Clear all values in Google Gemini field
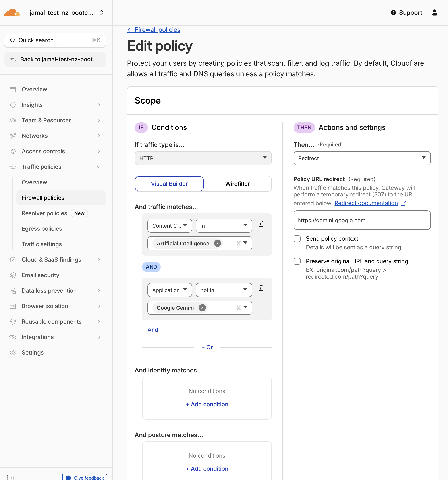 click(239, 308)
